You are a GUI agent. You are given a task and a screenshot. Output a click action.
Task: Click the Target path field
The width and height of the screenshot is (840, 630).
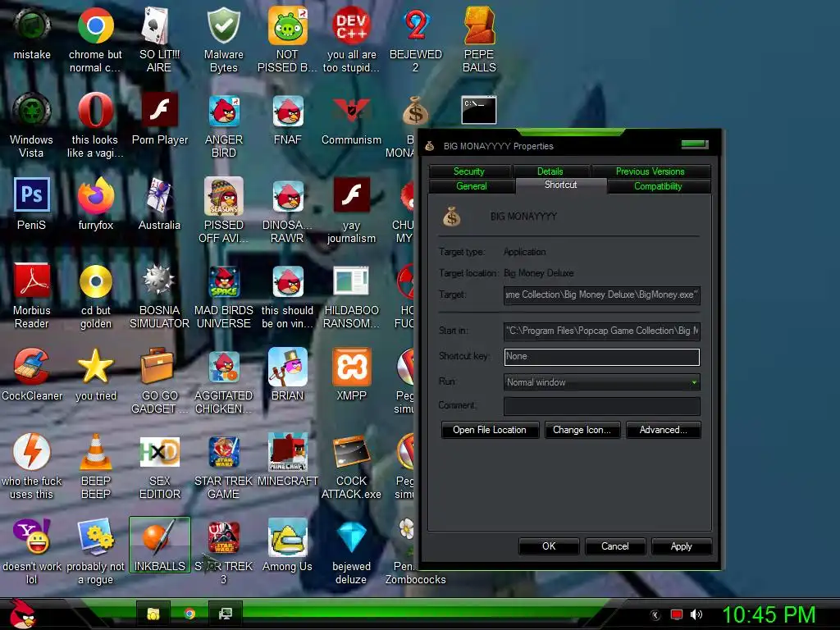click(601, 295)
